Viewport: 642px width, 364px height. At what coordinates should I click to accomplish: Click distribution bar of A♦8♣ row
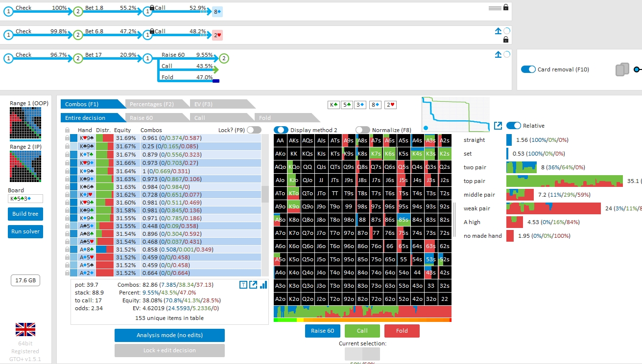pyautogui.click(x=105, y=250)
